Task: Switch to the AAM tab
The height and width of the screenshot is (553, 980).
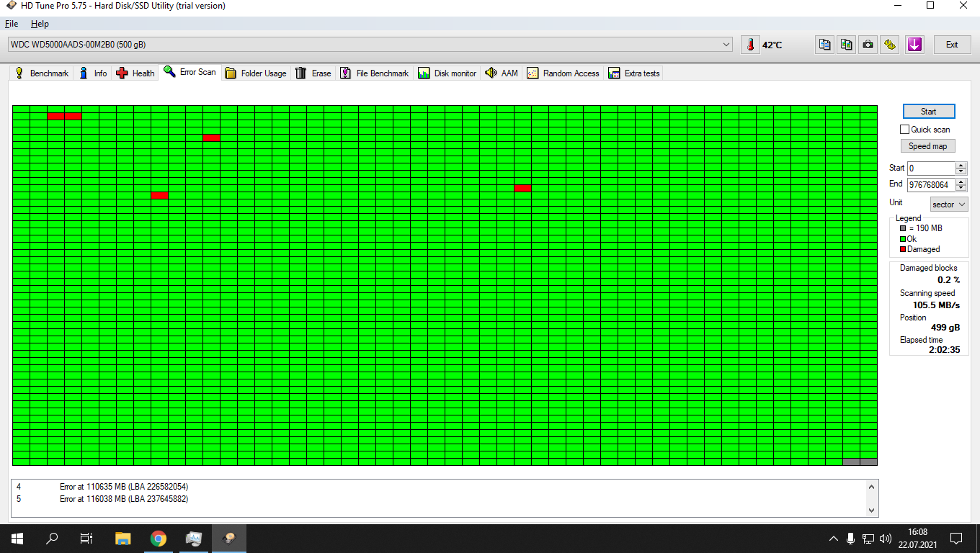Action: (502, 73)
